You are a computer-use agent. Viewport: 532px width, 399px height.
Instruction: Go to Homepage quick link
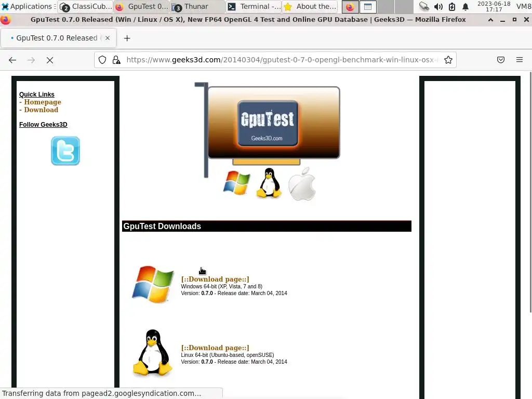43,102
